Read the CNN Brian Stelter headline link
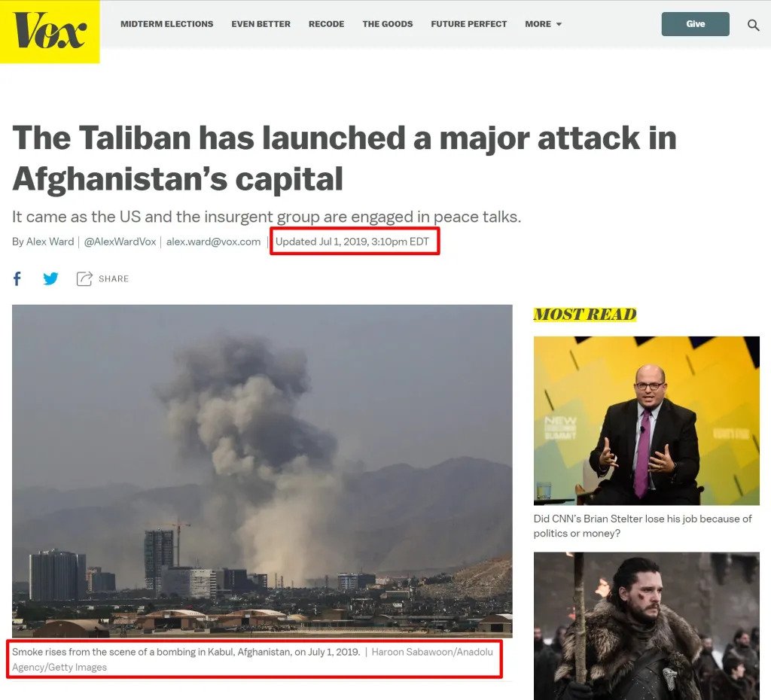The image size is (771, 700). [x=643, y=526]
